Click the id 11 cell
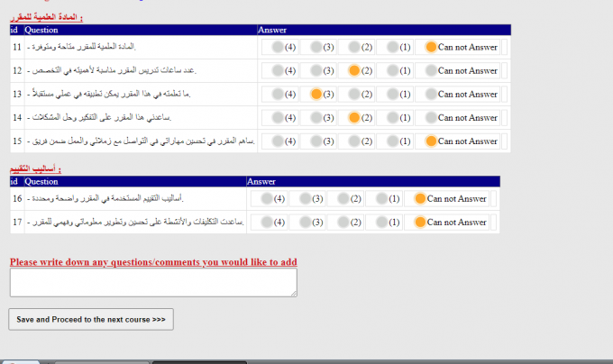Image resolution: width=613 pixels, height=364 pixels. 17,47
